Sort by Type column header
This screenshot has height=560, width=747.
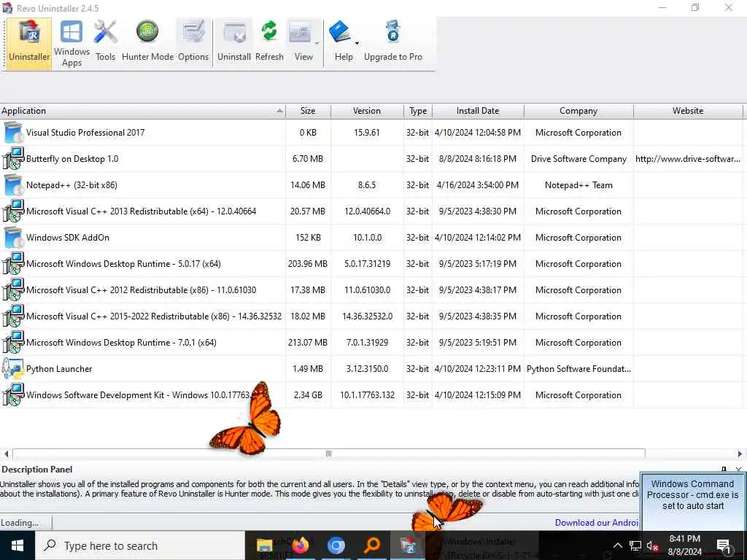(x=418, y=111)
